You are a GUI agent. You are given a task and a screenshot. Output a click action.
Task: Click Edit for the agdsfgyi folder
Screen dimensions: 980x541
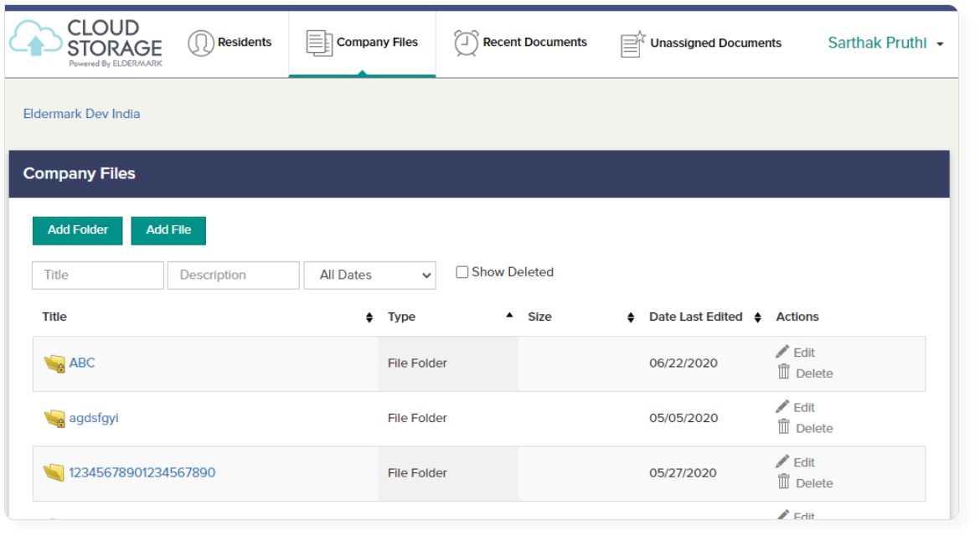[x=804, y=408]
